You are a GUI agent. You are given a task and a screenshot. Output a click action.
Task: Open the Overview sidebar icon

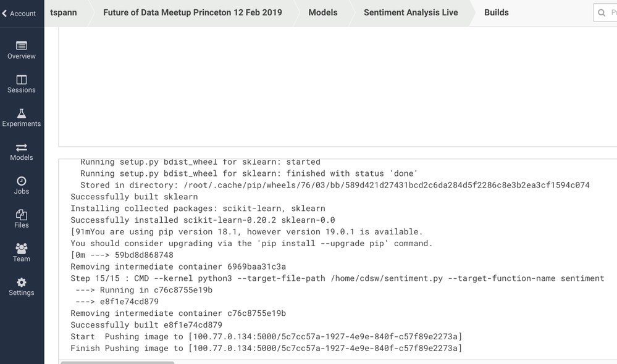pos(22,46)
